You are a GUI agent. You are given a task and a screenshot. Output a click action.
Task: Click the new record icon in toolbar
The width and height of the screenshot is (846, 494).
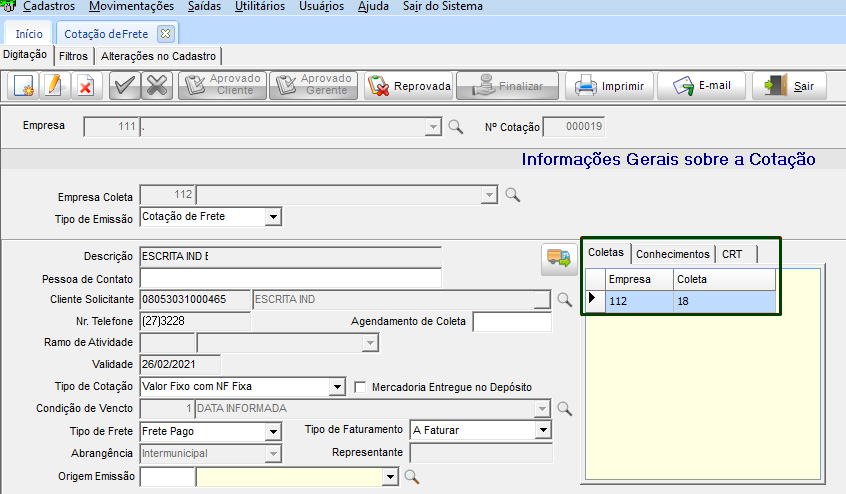click(23, 86)
